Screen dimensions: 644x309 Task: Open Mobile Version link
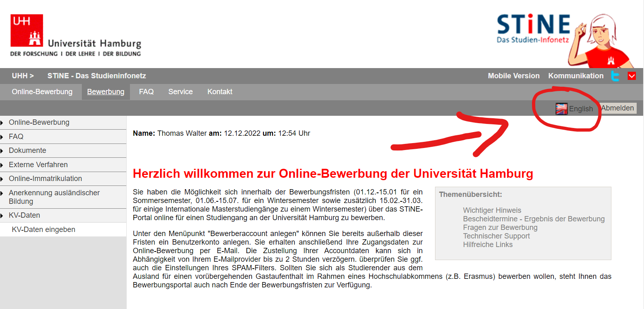pos(514,76)
